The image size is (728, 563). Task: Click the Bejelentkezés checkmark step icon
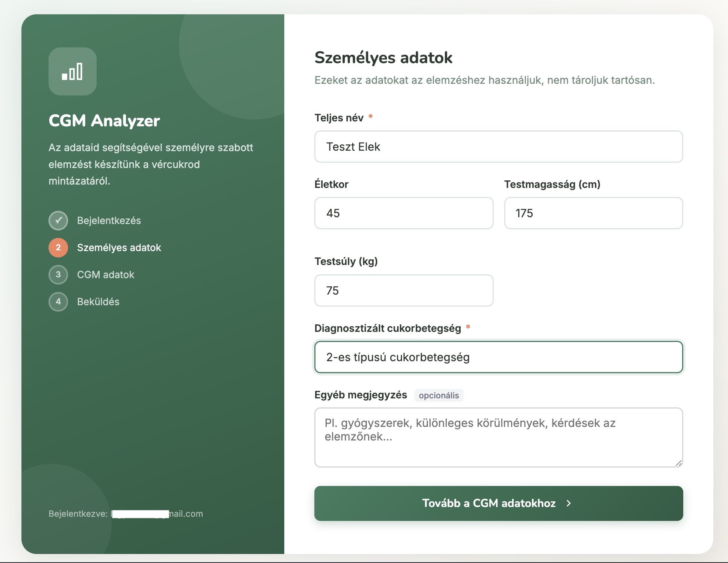point(58,221)
